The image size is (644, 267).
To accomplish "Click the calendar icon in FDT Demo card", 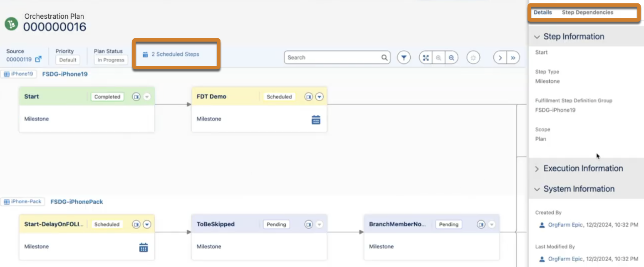I will click(x=316, y=120).
